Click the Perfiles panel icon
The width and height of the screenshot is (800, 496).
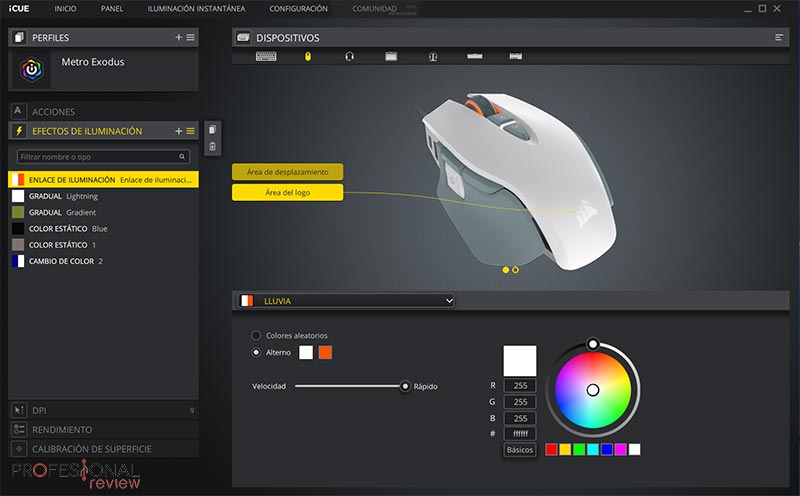(19, 37)
